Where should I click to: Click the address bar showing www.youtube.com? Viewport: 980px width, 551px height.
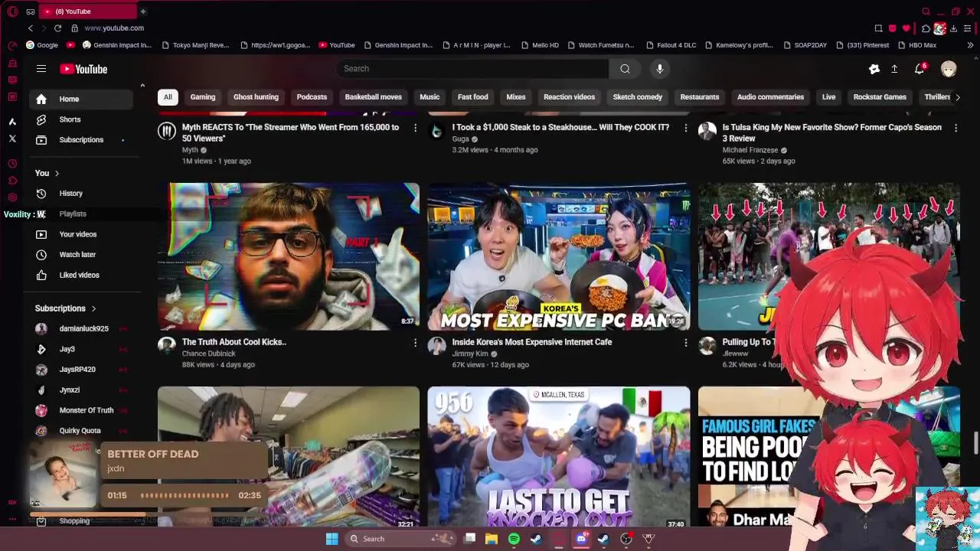click(x=114, y=28)
